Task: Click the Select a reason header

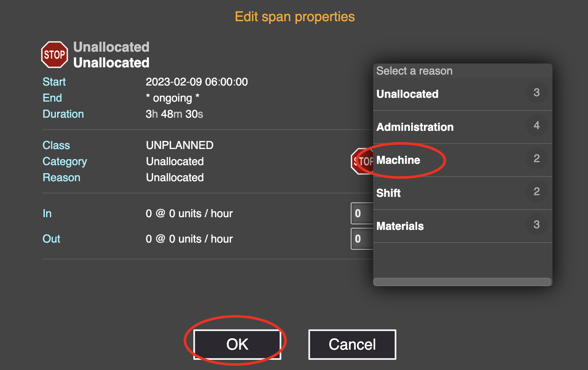Action: [x=415, y=71]
